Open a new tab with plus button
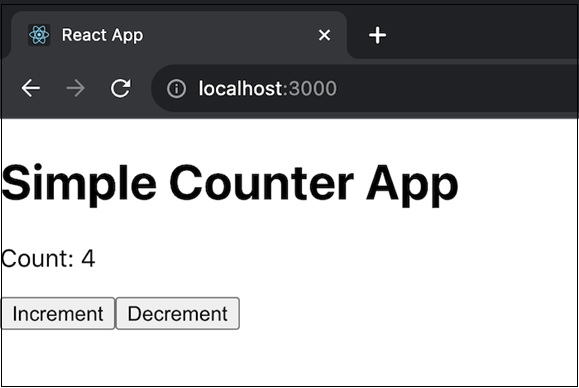 coord(377,35)
